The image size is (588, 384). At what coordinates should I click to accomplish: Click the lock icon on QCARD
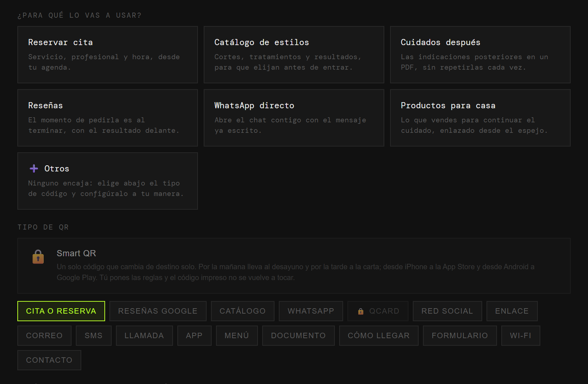[x=360, y=311]
